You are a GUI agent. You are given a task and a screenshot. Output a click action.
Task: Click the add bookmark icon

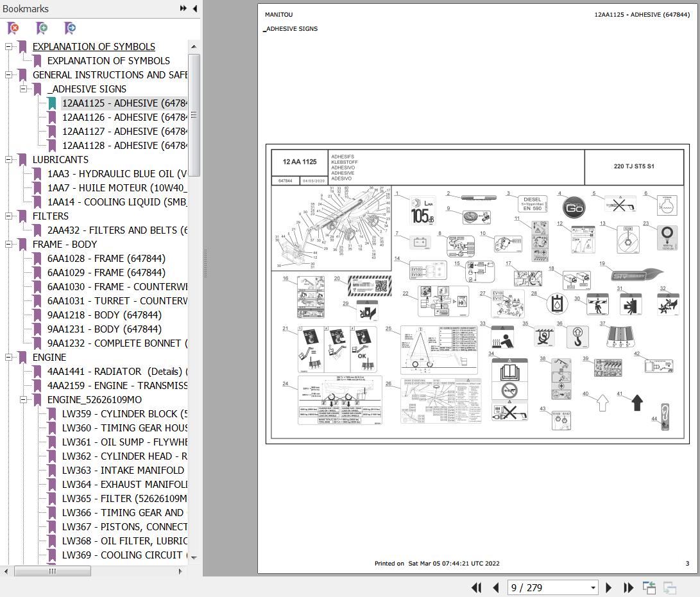[x=42, y=28]
